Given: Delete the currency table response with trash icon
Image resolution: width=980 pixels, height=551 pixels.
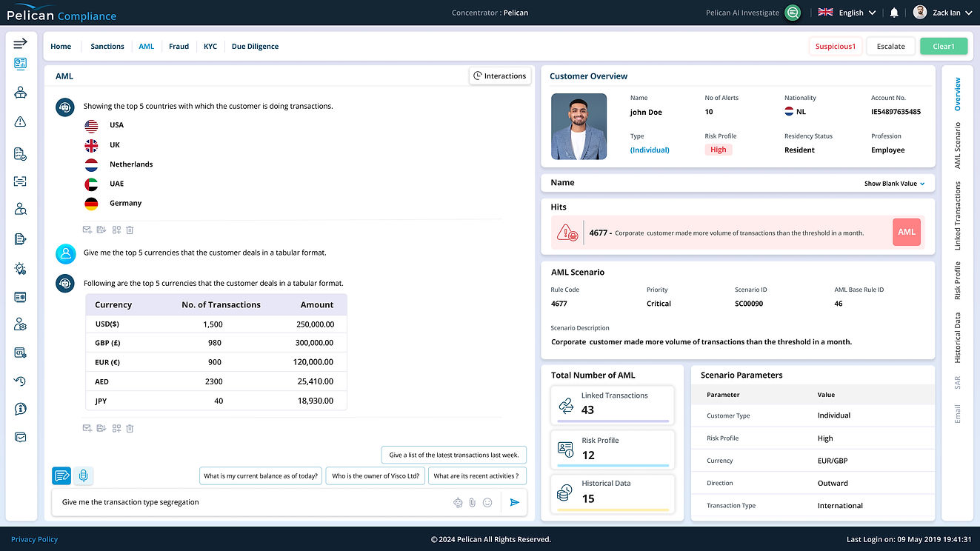Looking at the screenshot, I should (130, 428).
